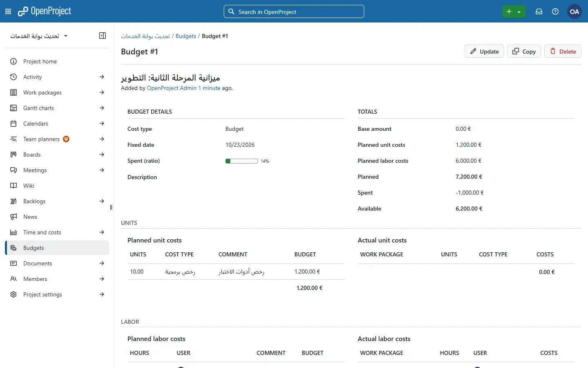
Task: Click the Wiki book icon
Action: coord(13,186)
